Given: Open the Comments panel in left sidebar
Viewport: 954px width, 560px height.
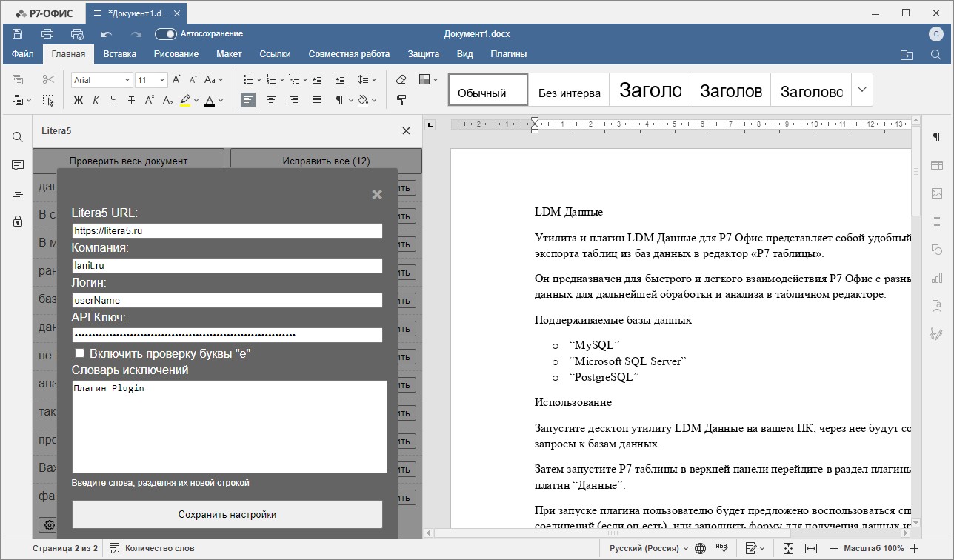Looking at the screenshot, I should click(18, 165).
